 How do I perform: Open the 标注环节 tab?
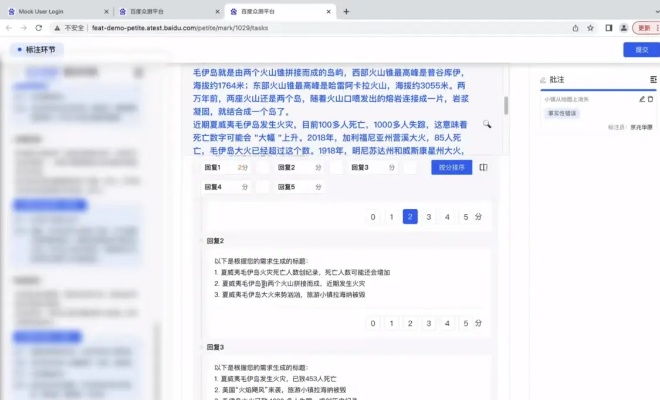[37, 50]
